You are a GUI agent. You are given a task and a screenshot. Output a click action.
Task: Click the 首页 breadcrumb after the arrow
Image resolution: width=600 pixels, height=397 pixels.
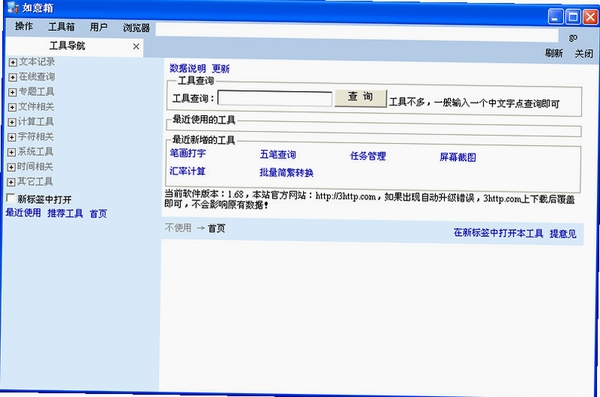(216, 229)
